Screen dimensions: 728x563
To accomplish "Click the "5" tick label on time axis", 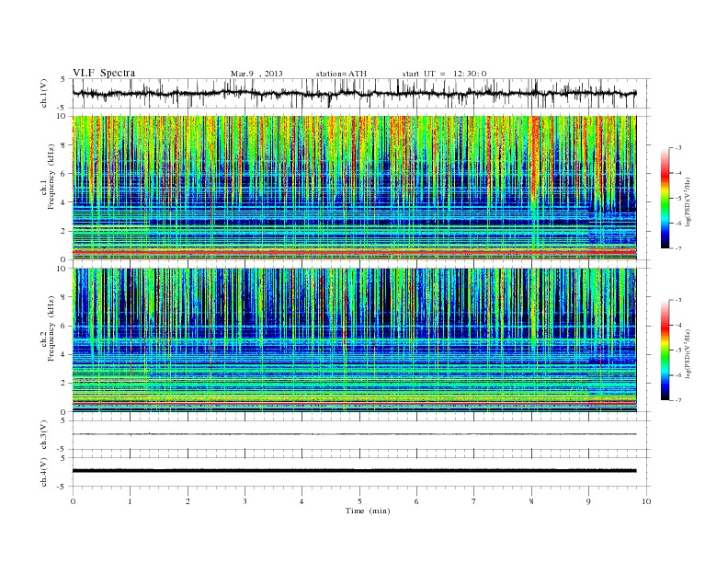I will click(x=359, y=501).
